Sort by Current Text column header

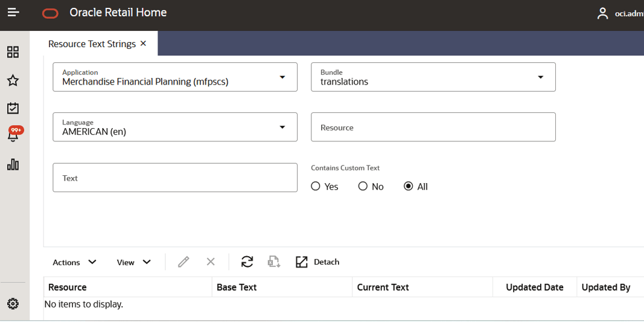(x=422, y=287)
